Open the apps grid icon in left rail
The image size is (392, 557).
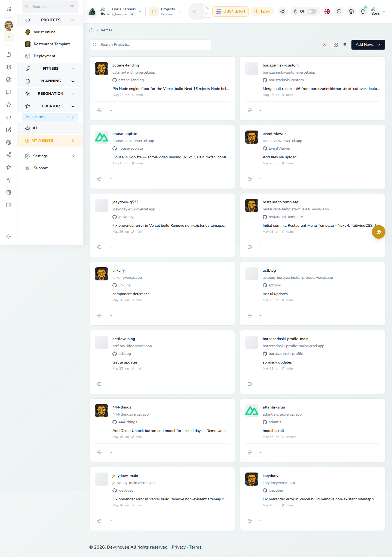point(9,9)
